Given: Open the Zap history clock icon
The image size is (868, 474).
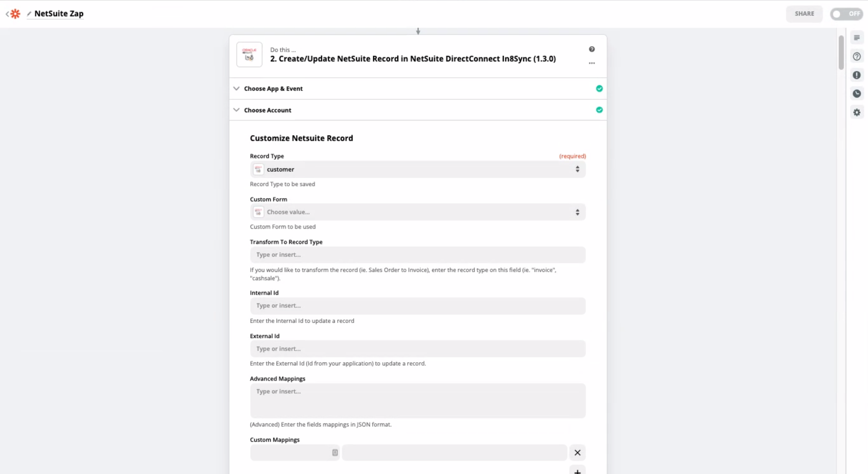Looking at the screenshot, I should coord(857,93).
